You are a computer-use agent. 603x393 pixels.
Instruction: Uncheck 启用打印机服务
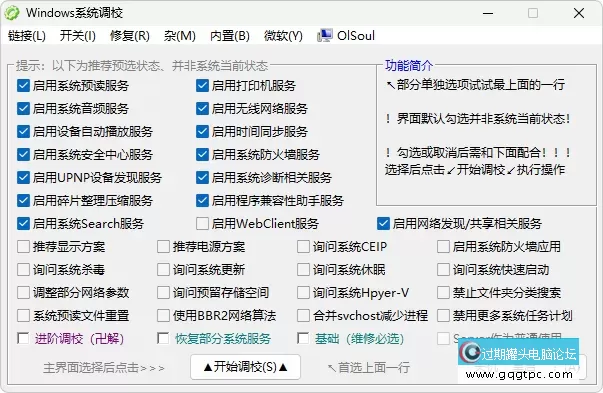[202, 85]
